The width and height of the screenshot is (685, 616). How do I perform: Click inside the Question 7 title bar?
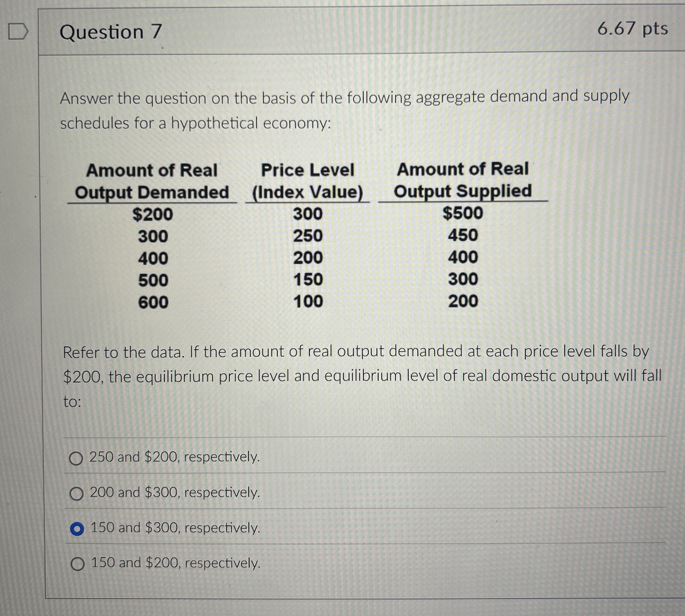click(x=237, y=31)
